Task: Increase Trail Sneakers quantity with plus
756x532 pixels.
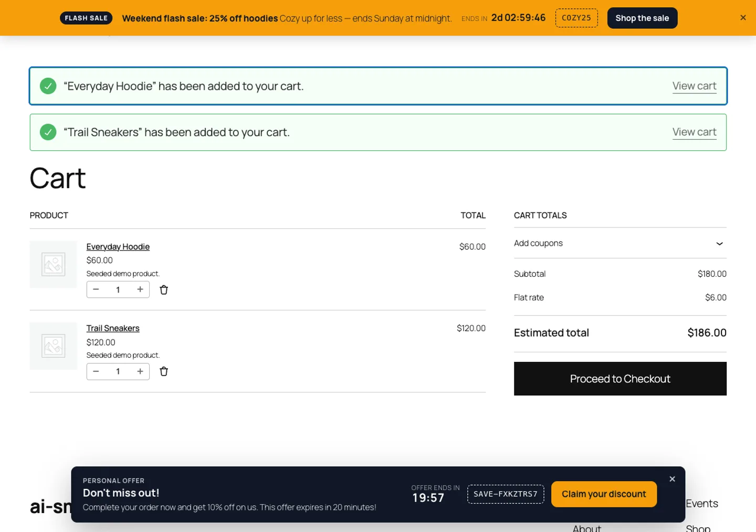Action: tap(140, 371)
